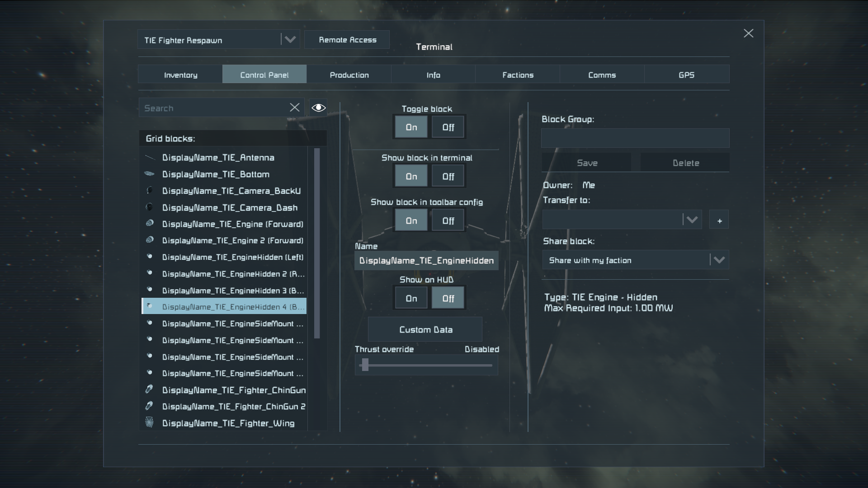Click the Remote Access button
Screen dimensions: 868x488
coord(347,40)
